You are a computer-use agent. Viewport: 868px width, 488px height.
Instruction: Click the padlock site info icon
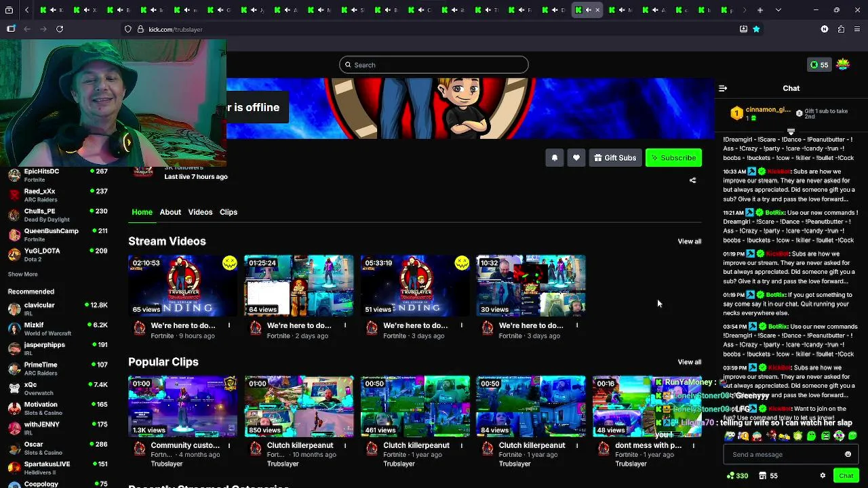(x=139, y=29)
